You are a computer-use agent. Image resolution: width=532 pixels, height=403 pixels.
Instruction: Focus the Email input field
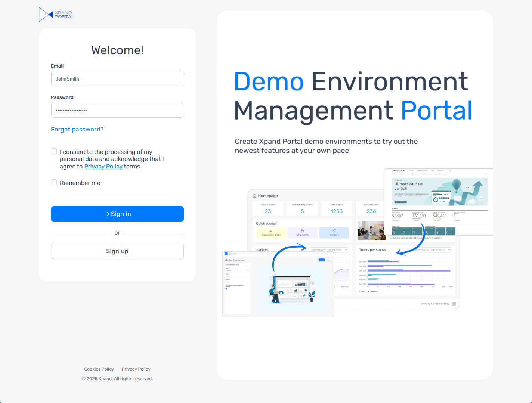pyautogui.click(x=117, y=79)
